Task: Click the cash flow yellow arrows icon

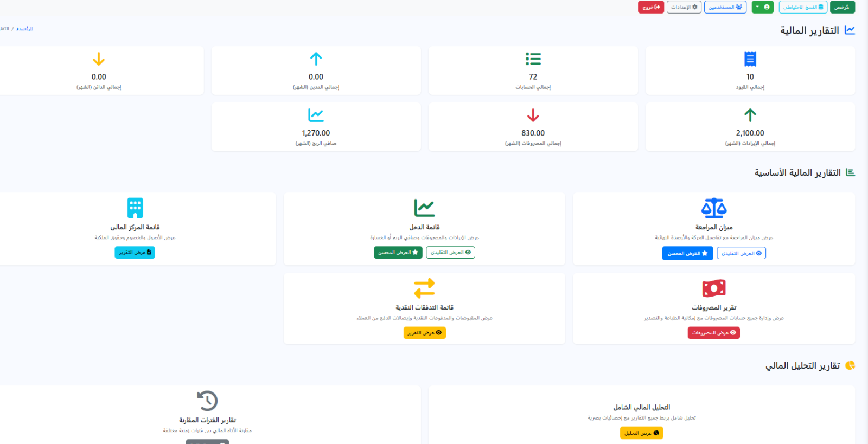Action: (x=424, y=288)
